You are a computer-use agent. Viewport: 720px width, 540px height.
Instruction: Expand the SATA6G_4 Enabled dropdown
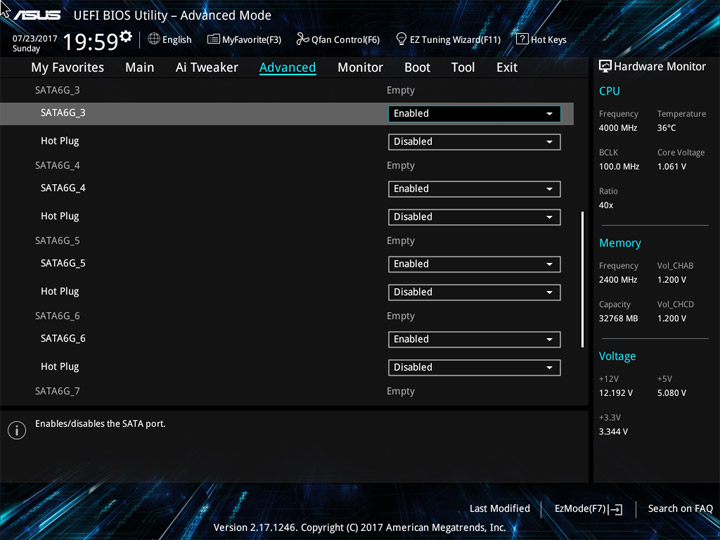474,189
